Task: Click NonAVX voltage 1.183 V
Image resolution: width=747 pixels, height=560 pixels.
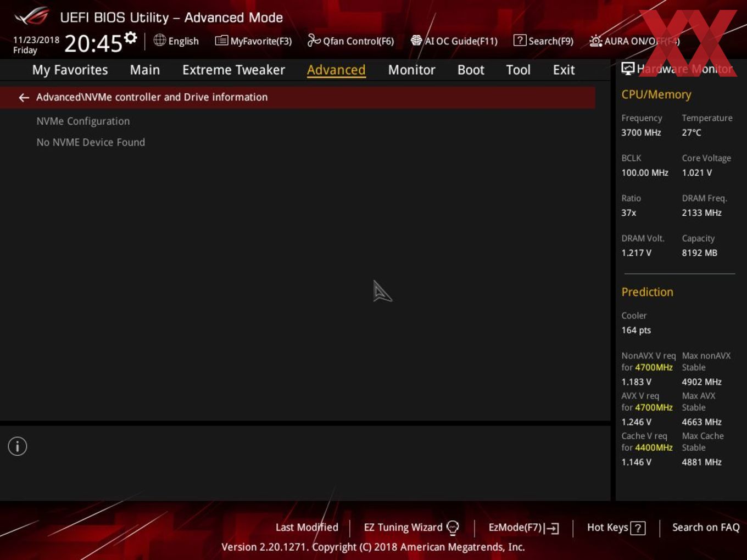Action: [x=636, y=382]
